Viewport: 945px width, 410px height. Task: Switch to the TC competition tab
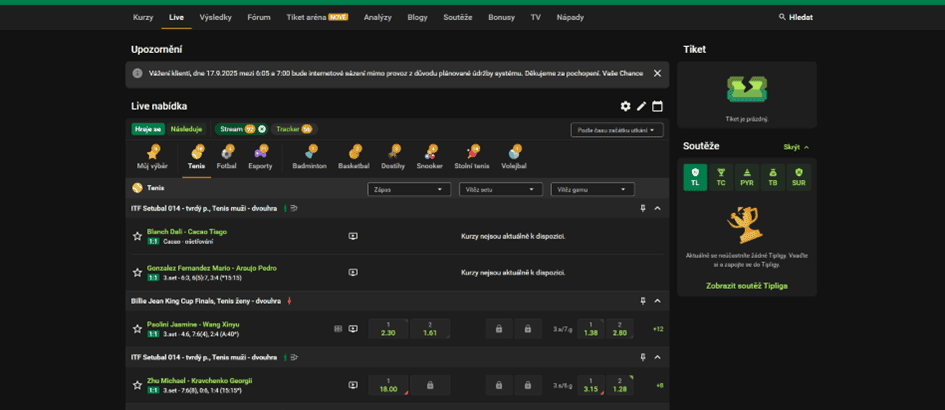click(x=721, y=177)
